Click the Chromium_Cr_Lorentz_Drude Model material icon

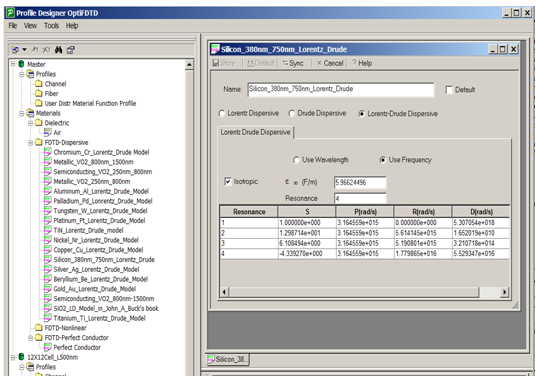point(48,152)
